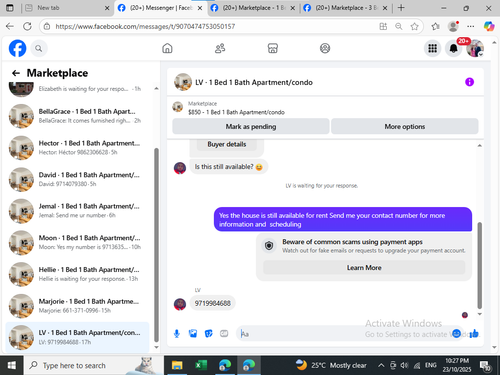Open browser zoom magnifier icon
This screenshot has height=375, width=500.
399,26
